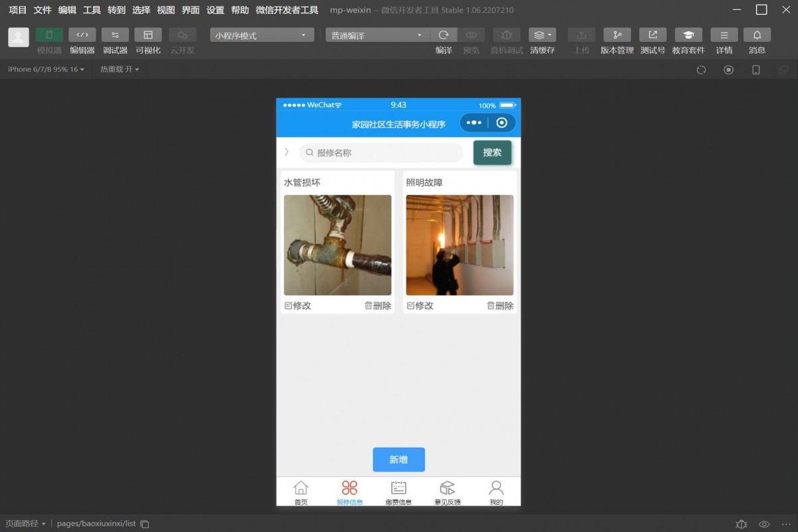Click the 新增 add button
The height and width of the screenshot is (532, 798).
tap(398, 460)
